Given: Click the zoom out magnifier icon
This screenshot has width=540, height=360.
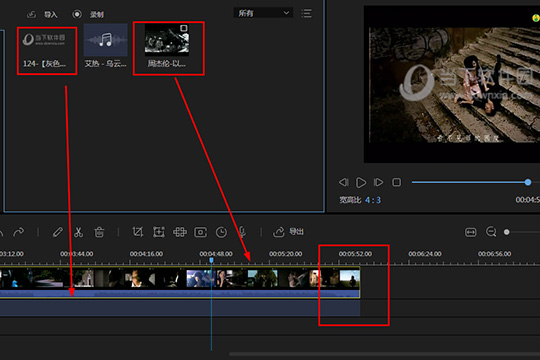Looking at the screenshot, I should [x=491, y=232].
